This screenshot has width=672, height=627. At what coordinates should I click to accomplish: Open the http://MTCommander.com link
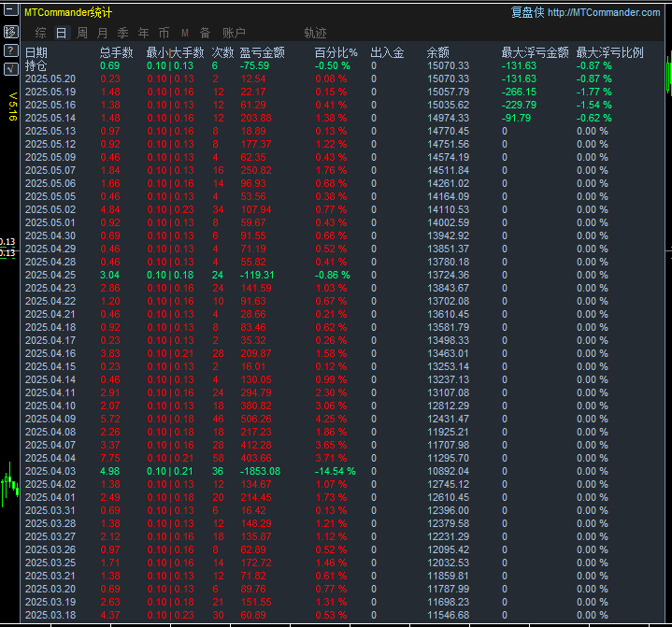coord(604,12)
